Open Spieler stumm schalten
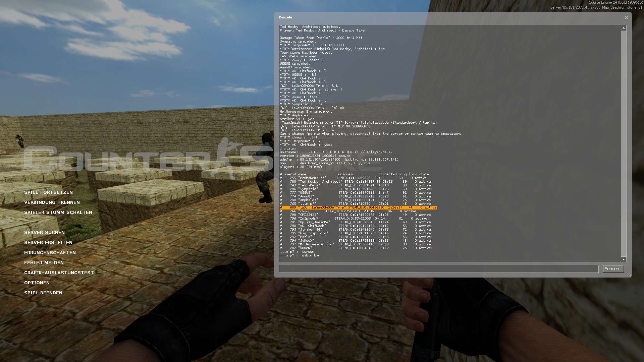This screenshot has width=644, height=362. pos(58,213)
